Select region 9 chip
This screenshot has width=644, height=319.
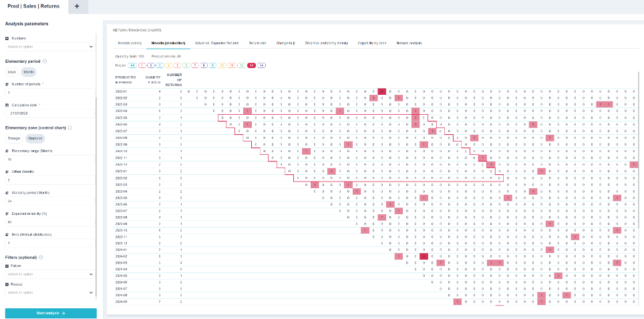click(x=212, y=65)
